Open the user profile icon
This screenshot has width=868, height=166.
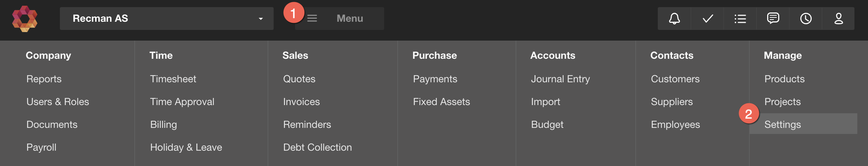(x=838, y=19)
